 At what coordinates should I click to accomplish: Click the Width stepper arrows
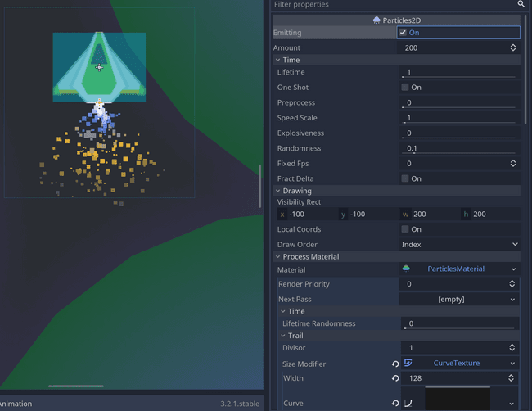coord(511,378)
